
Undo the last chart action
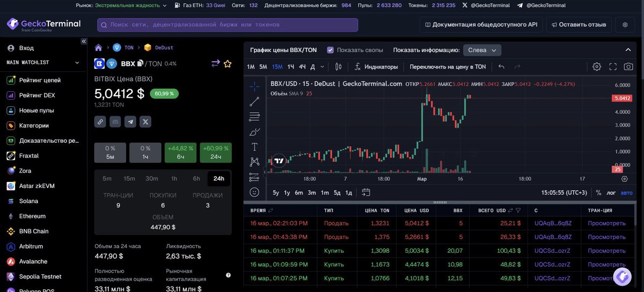[x=501, y=67]
